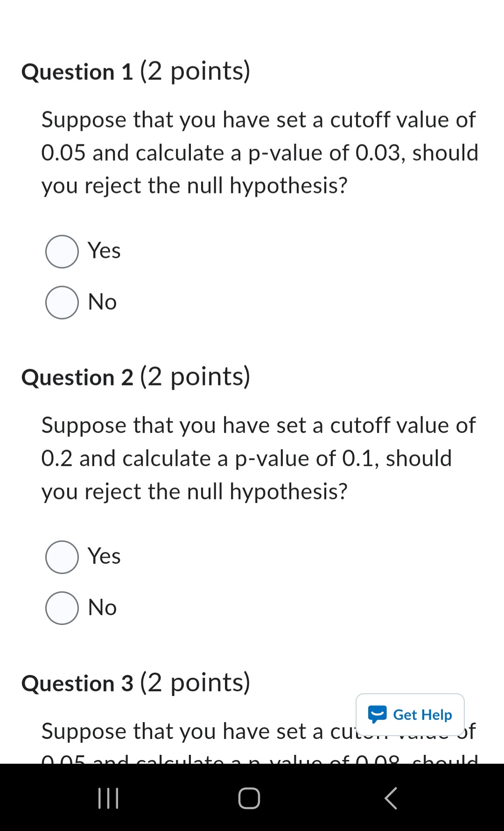Tap the Android back arrow icon
The height and width of the screenshot is (831, 504).
[391, 798]
